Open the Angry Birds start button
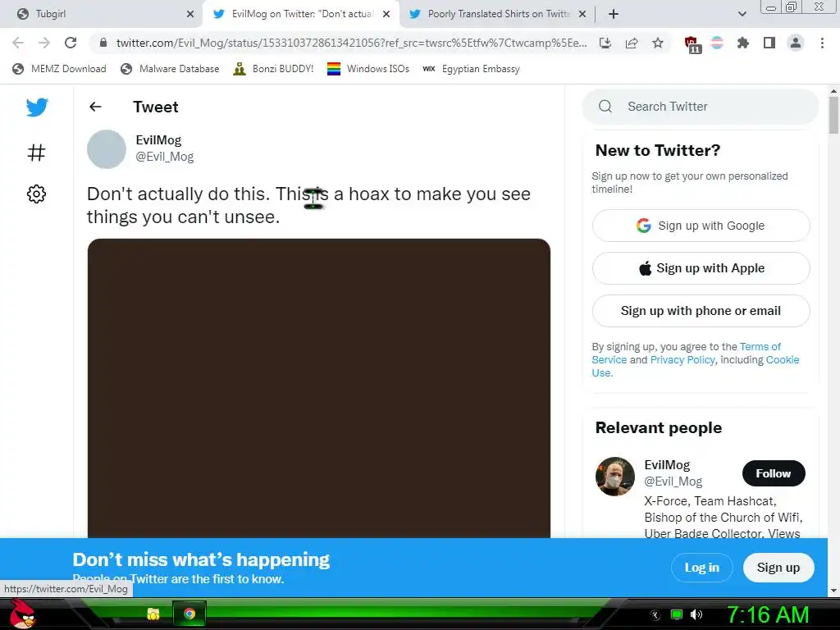This screenshot has width=840, height=630. 22,614
